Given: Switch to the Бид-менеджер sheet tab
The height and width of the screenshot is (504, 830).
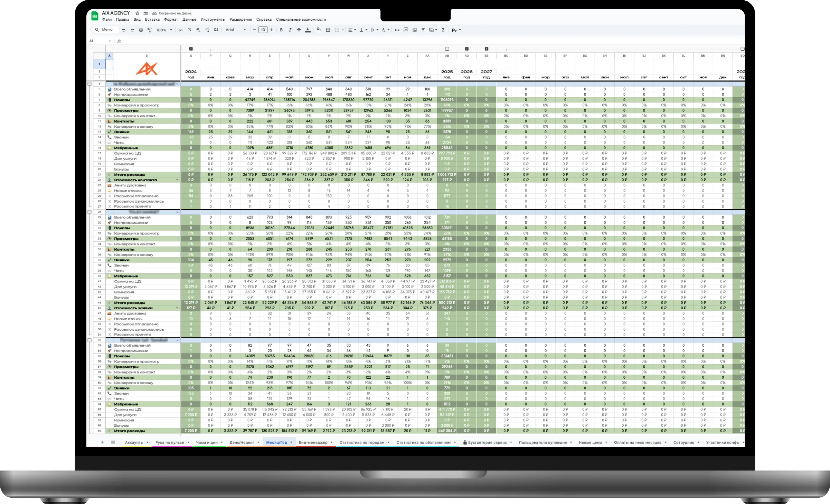Looking at the screenshot, I should (313, 442).
